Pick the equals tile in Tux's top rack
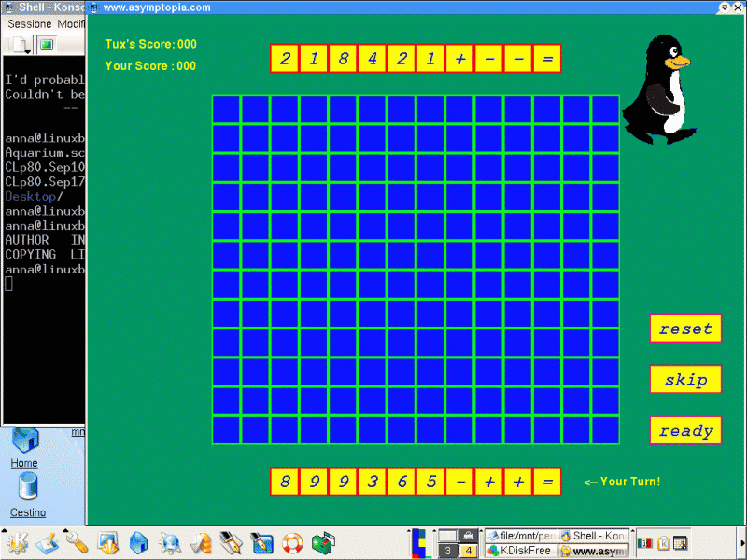 point(547,59)
